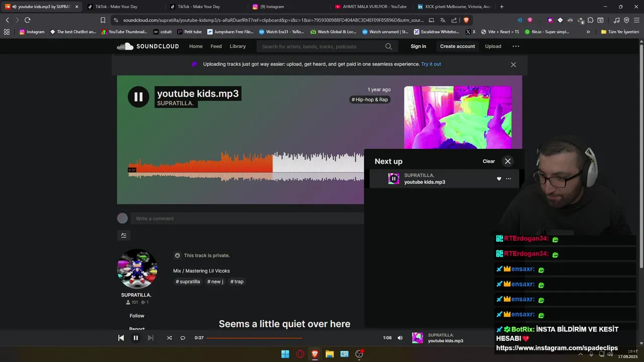
Task: Go to the Home page
Action: coord(196,46)
